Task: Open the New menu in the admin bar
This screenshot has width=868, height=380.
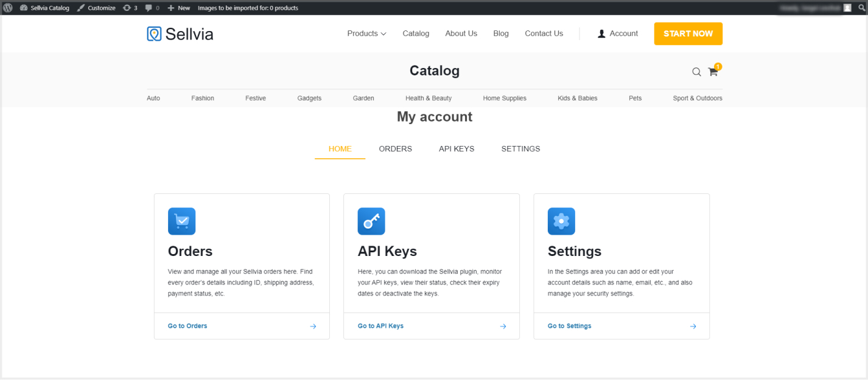Action: [179, 8]
